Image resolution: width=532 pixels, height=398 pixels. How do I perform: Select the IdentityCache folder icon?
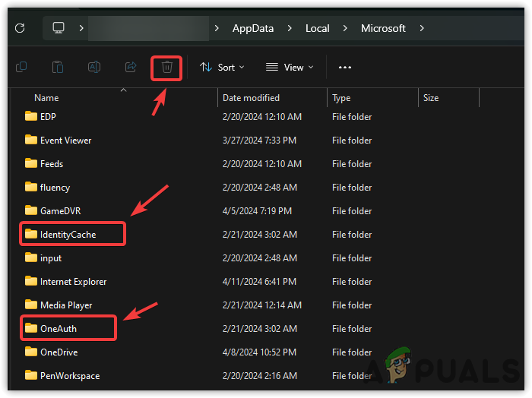31,234
